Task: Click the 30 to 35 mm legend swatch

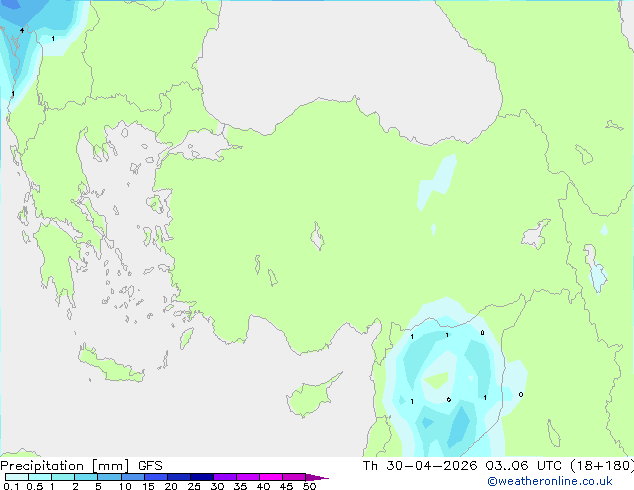Action: click(225, 477)
